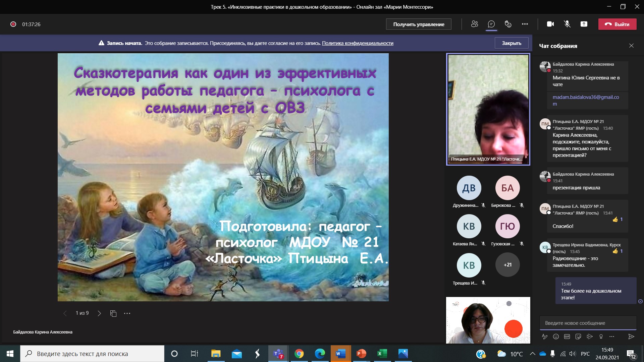Open reactions and raise hand icon
Image resolution: width=644 pixels, height=362 pixels.
pyautogui.click(x=508, y=24)
